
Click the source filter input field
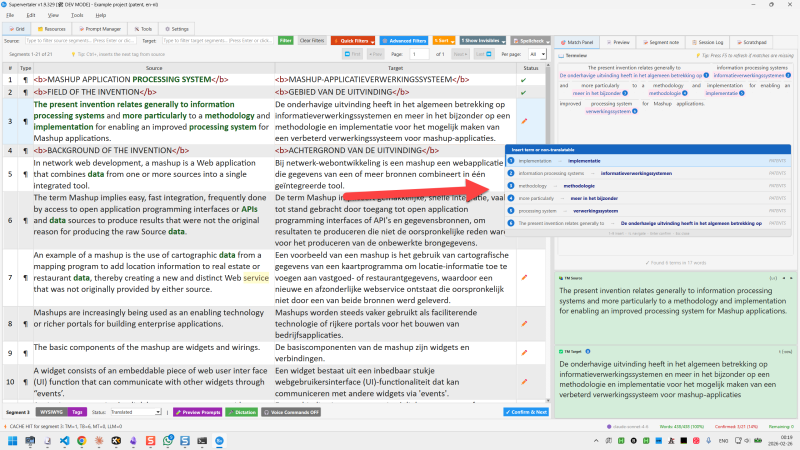pos(80,41)
